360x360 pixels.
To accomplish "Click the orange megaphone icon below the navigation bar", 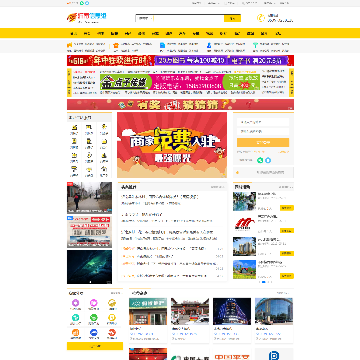I will tap(70, 45).
